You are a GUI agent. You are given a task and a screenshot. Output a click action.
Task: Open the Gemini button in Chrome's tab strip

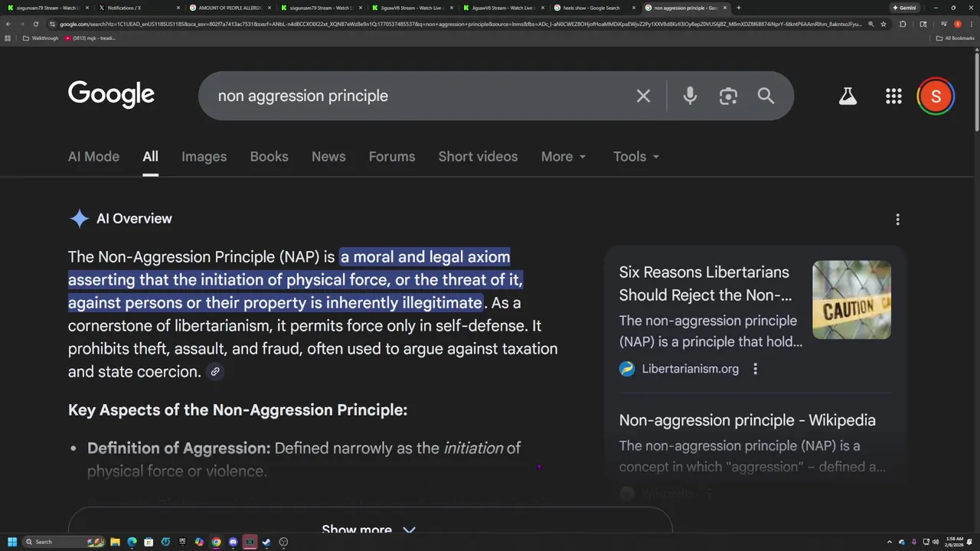pos(904,8)
